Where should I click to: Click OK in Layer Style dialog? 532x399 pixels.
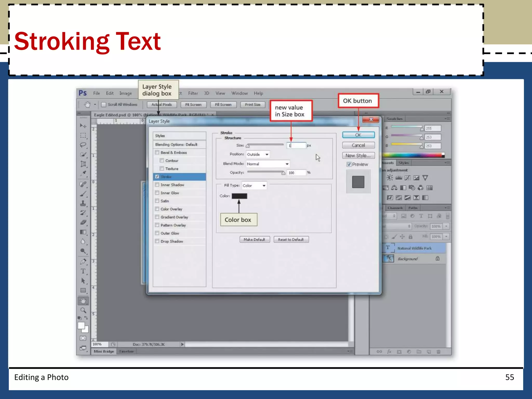click(358, 135)
